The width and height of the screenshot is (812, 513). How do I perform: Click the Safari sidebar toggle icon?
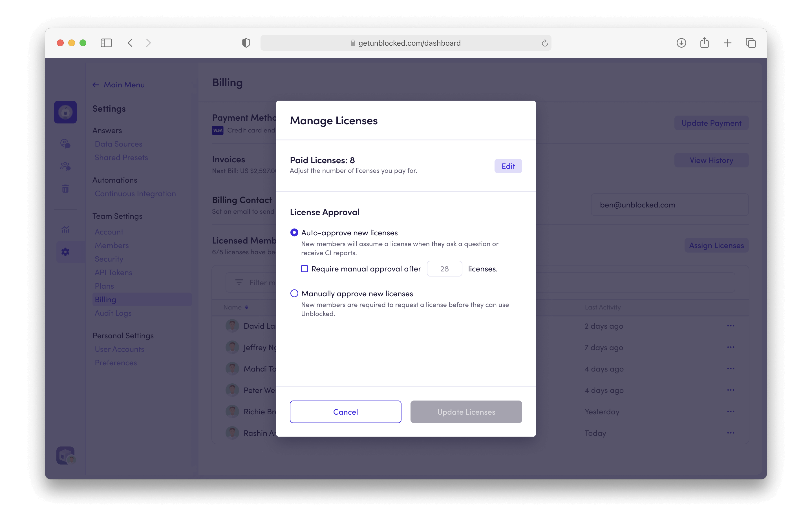tap(106, 43)
